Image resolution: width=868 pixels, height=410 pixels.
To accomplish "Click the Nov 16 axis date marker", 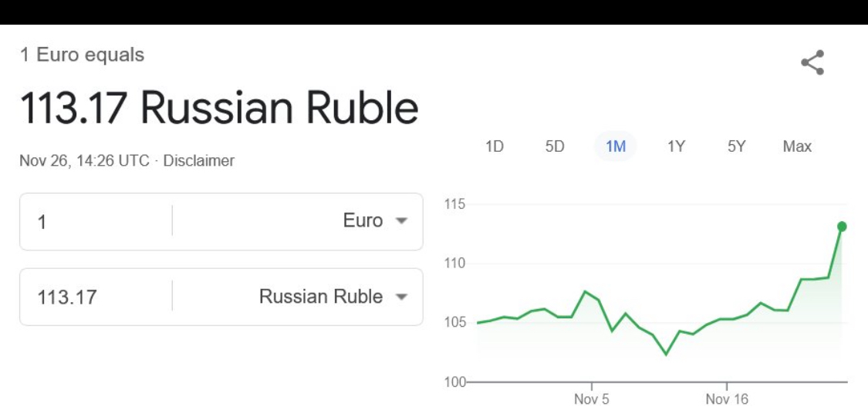I will click(727, 400).
